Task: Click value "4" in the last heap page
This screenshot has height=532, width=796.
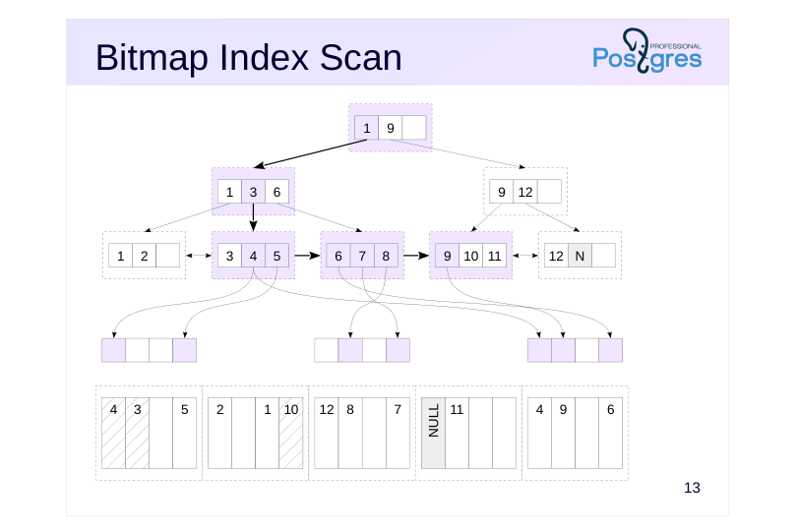Action: point(539,433)
